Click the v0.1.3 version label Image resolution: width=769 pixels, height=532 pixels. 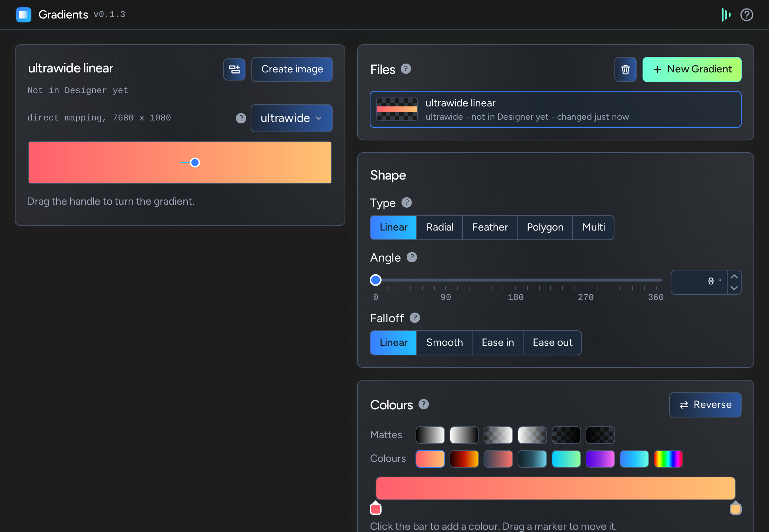[109, 14]
